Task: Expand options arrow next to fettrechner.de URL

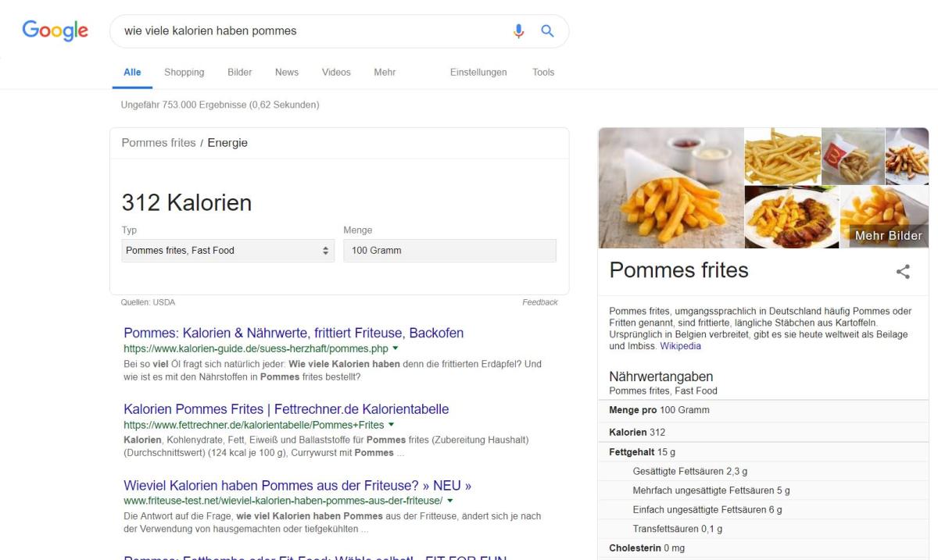Action: click(391, 425)
